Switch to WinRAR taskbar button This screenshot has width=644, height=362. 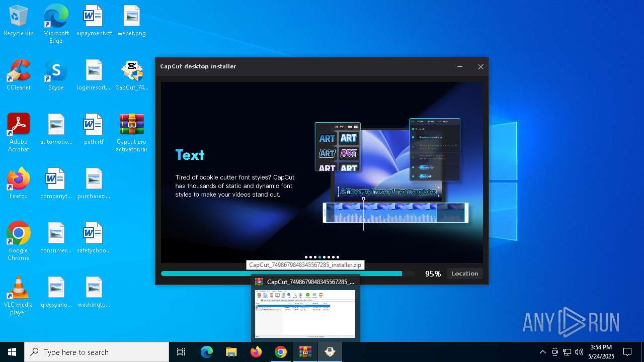[x=305, y=352]
